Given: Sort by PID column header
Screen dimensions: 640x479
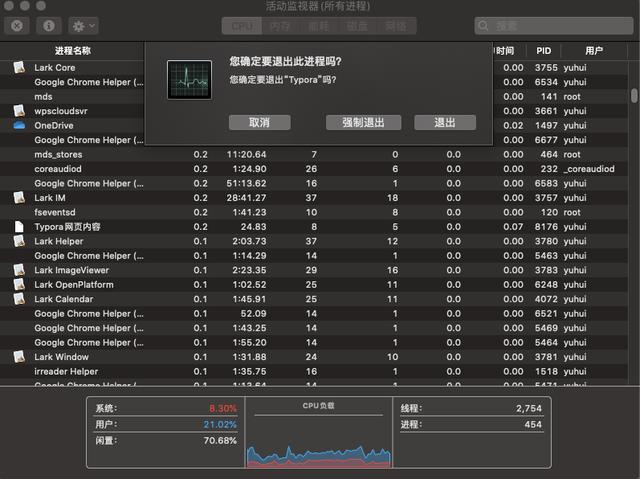Looking at the screenshot, I should pyautogui.click(x=544, y=51).
